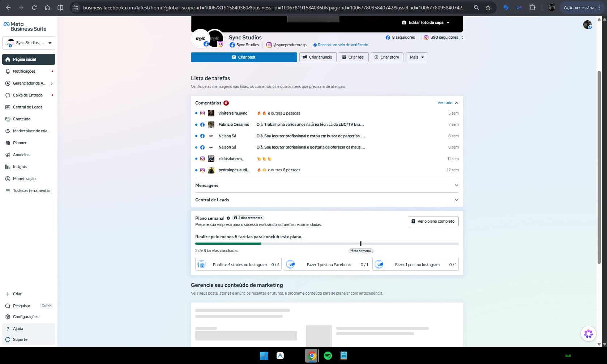
Task: Expand Gerenciador de Anúncios submenu arrow
Action: (x=52, y=83)
